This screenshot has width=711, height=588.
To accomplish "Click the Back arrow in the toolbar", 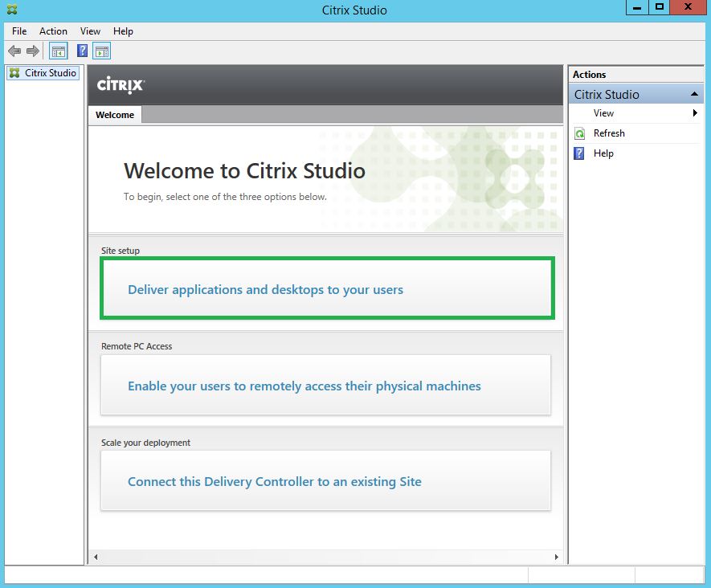I will 14,51.
